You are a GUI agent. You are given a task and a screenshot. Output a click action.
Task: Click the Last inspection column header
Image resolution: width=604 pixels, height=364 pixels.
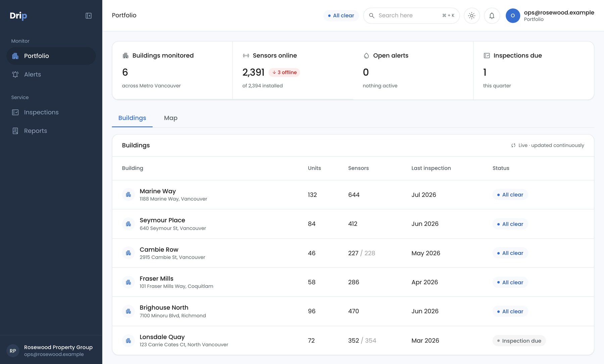pyautogui.click(x=431, y=168)
